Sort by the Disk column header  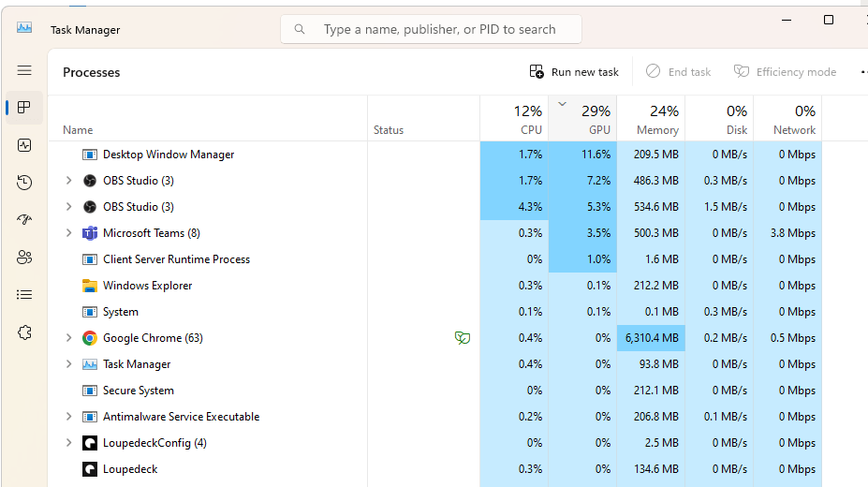pos(719,118)
